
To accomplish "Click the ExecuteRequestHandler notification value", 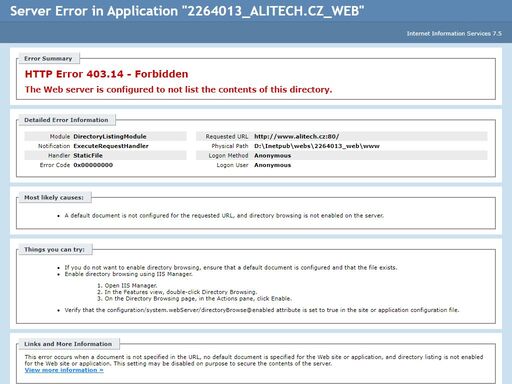I will 111,146.
